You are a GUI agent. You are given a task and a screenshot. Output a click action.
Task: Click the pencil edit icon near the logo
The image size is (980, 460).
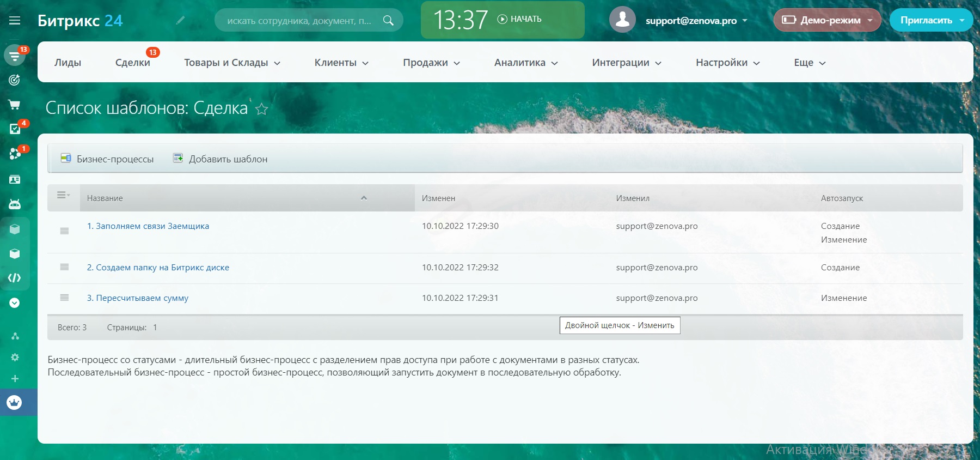(180, 20)
